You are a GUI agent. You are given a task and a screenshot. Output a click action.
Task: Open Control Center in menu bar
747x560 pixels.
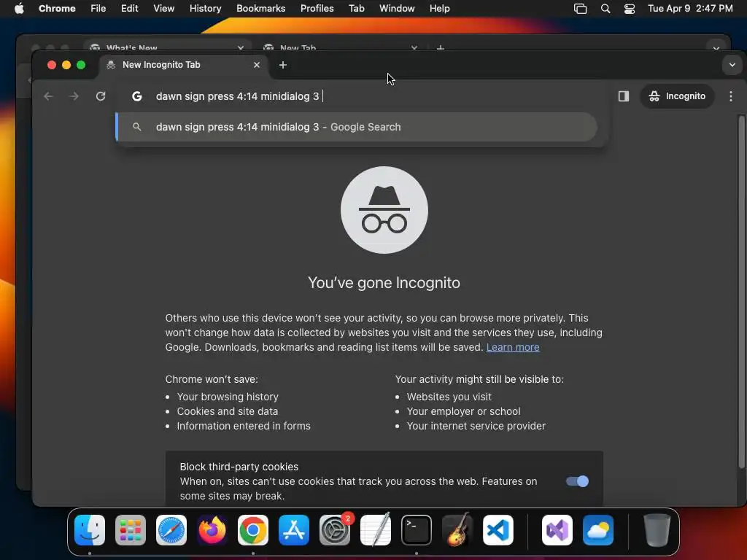click(630, 9)
